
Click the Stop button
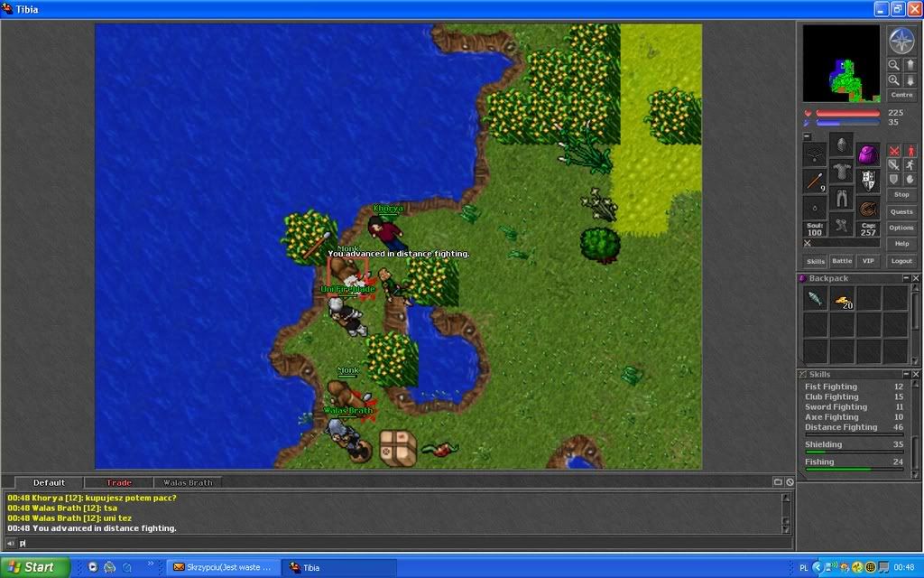901,195
